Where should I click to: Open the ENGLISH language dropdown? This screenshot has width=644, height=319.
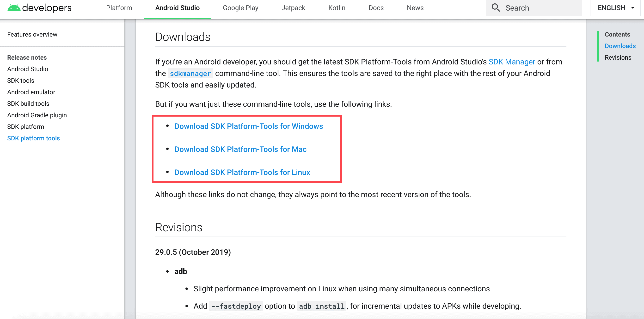click(x=616, y=8)
